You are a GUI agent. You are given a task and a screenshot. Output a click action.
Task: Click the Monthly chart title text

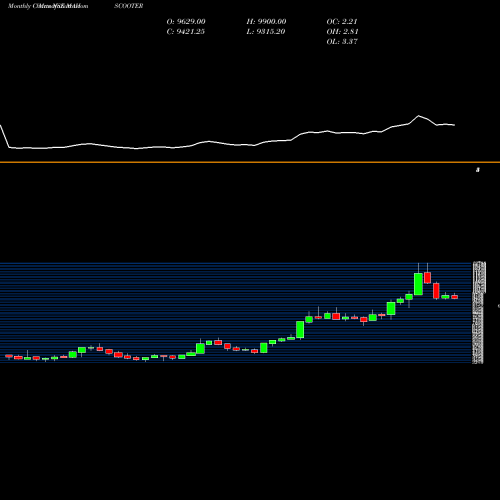pos(48,6)
